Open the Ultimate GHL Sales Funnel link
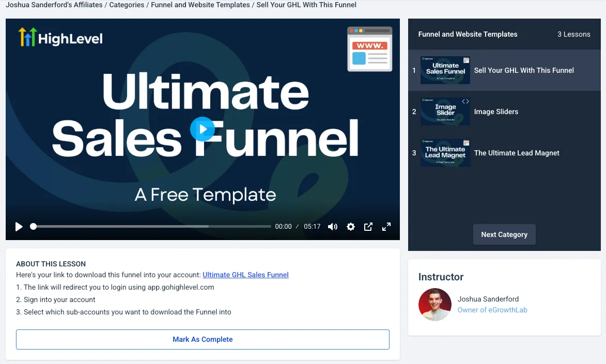 tap(245, 275)
